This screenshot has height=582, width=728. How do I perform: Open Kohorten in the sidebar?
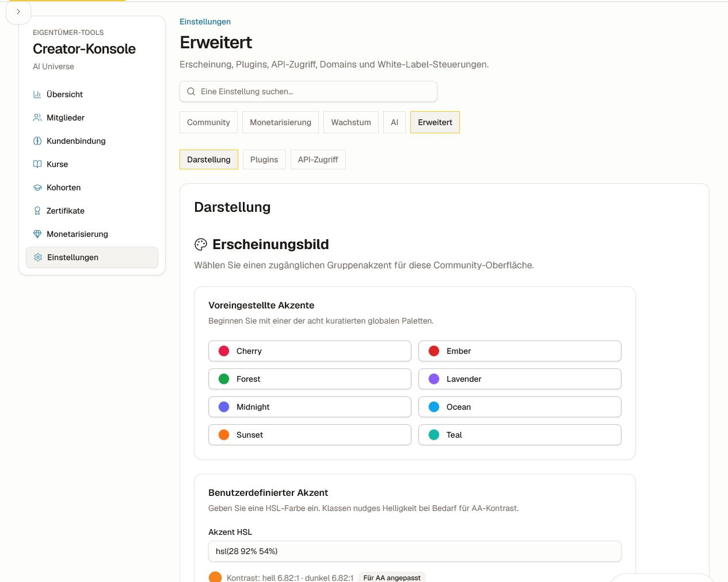pyautogui.click(x=92, y=187)
